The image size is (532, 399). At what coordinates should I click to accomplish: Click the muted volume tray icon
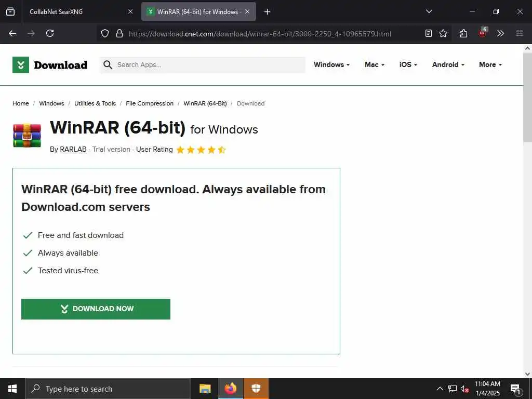(464, 389)
